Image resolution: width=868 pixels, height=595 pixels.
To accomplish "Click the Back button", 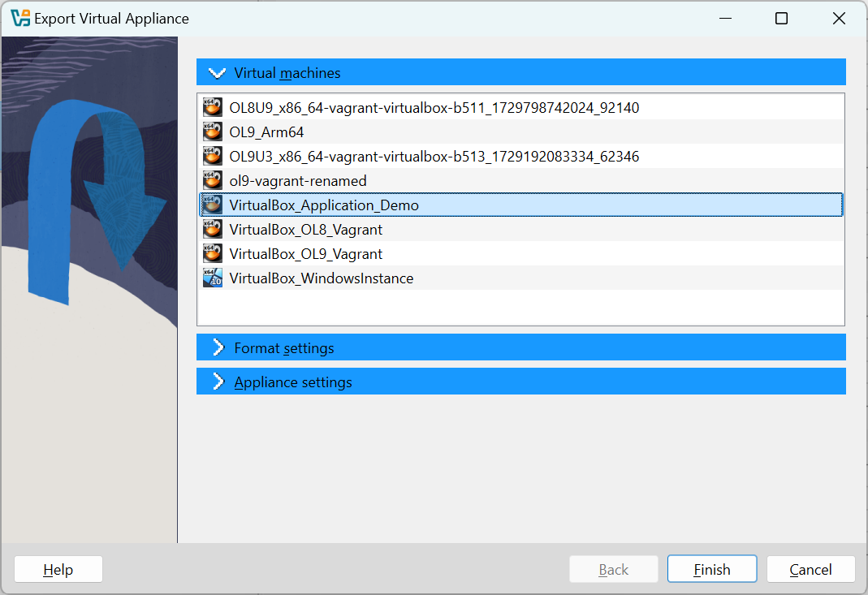I will pos(613,569).
